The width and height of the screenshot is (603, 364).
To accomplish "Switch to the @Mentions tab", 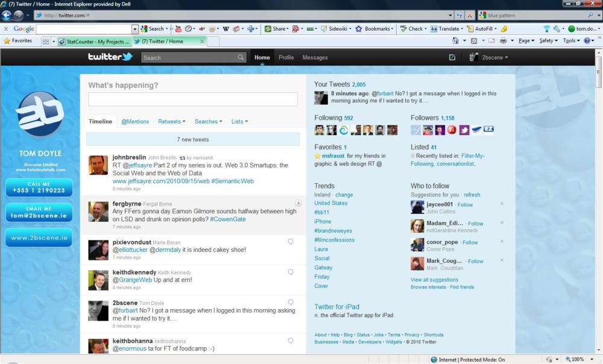I will click(x=135, y=122).
